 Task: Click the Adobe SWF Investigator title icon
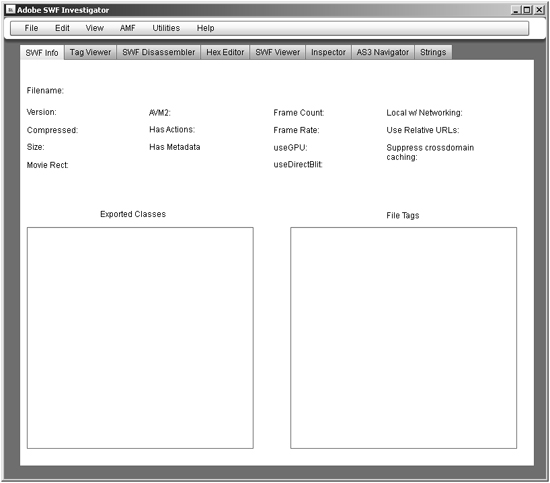tap(11, 10)
